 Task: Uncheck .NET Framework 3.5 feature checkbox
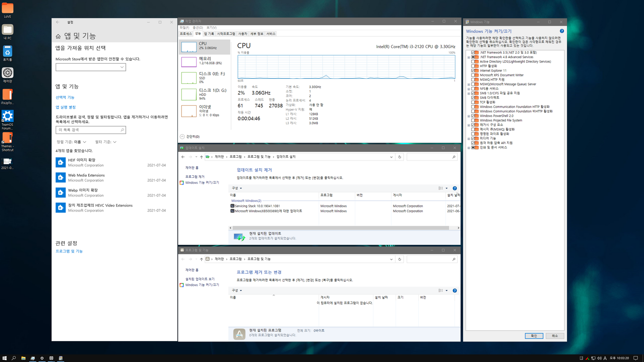pyautogui.click(x=473, y=52)
